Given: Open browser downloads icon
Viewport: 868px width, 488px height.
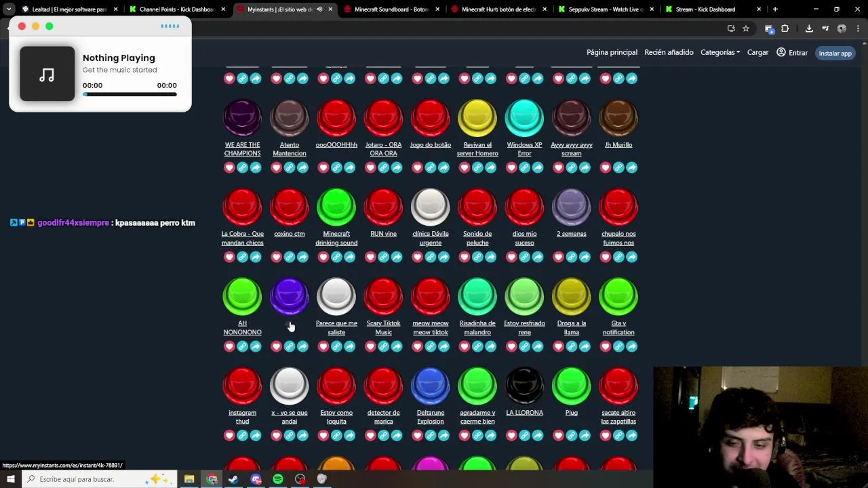Looking at the screenshot, I should click(809, 28).
